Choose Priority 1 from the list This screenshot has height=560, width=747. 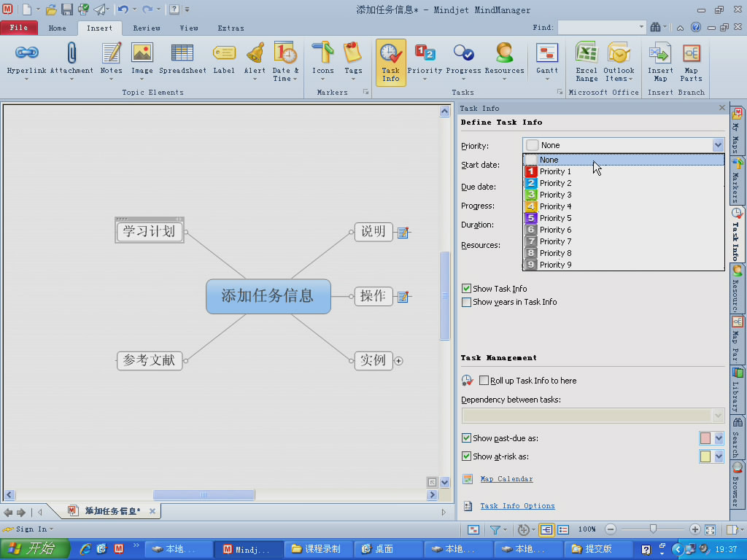pyautogui.click(x=623, y=171)
